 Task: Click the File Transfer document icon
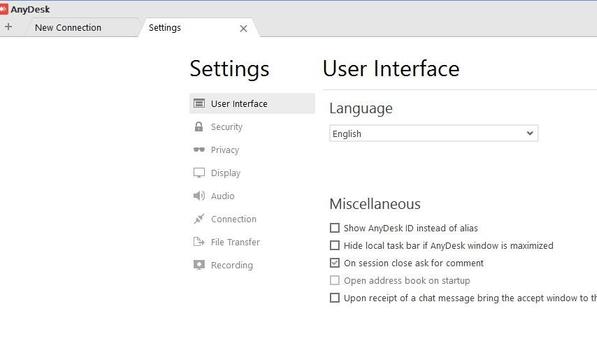click(199, 242)
